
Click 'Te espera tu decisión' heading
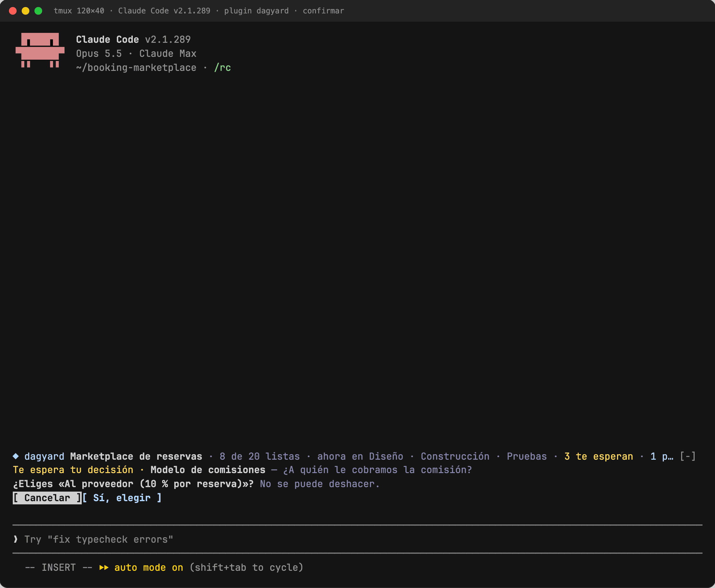coord(73,470)
